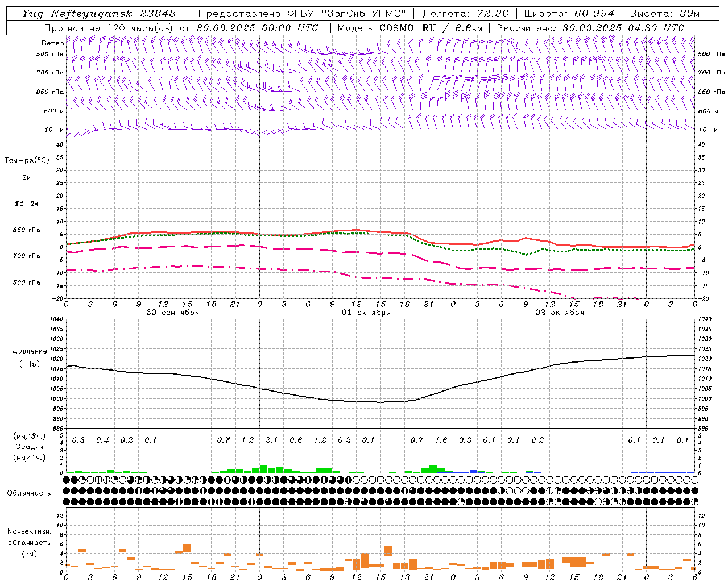Viewport: 728px width, 582px height.
Task: Click the elevation text Высота: 39м
Action: click(664, 14)
